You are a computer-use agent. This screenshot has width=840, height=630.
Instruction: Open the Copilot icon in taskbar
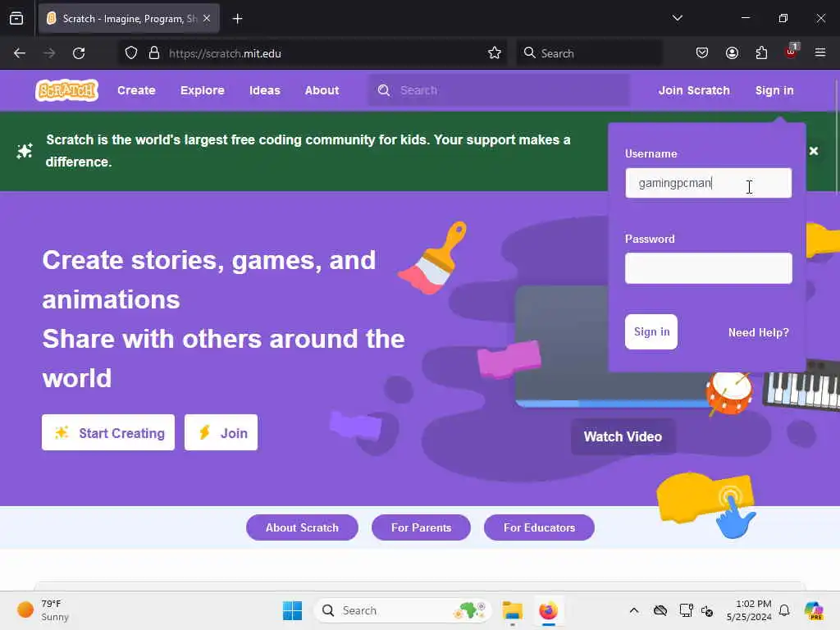click(814, 610)
